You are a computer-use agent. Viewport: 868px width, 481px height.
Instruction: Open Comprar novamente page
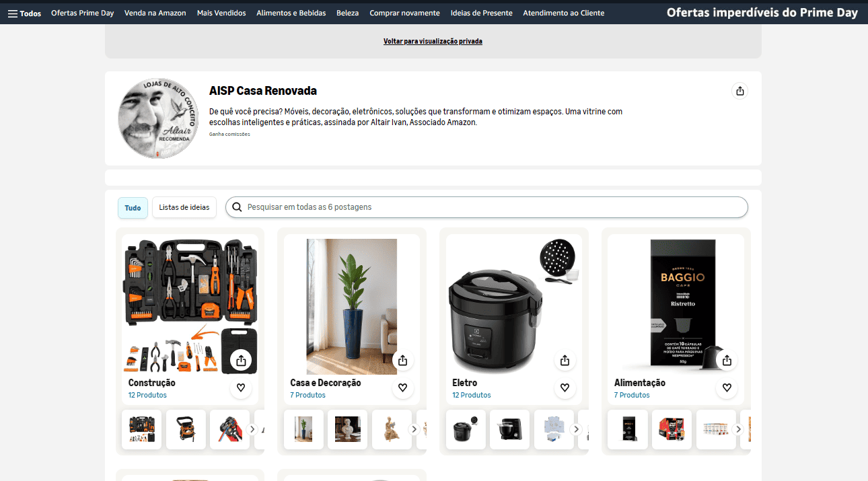tap(404, 13)
